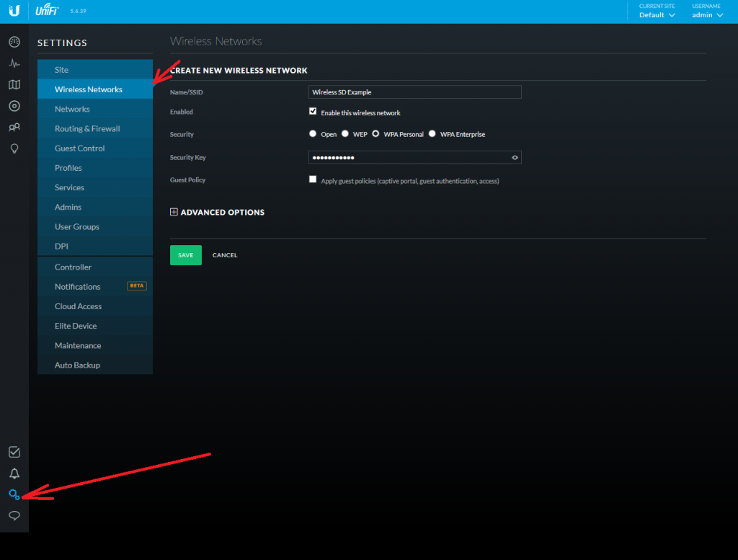Open Admins settings

[95, 207]
